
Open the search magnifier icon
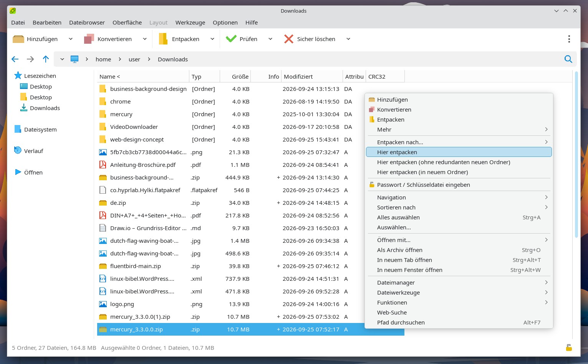click(x=568, y=59)
